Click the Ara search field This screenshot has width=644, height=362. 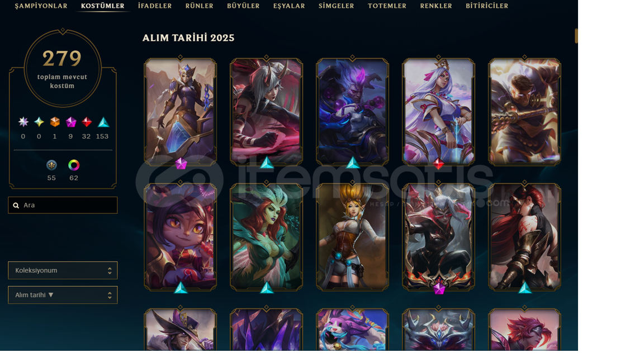coord(63,205)
